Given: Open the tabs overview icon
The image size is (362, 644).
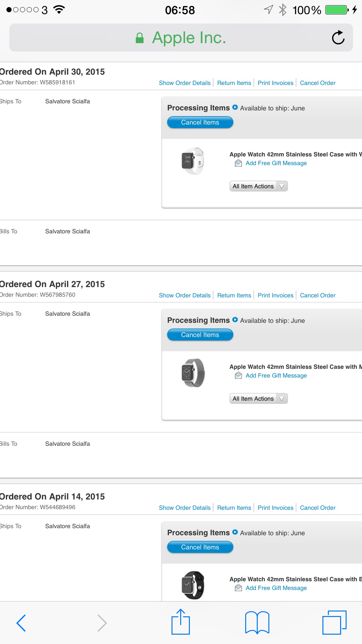Looking at the screenshot, I should click(334, 622).
